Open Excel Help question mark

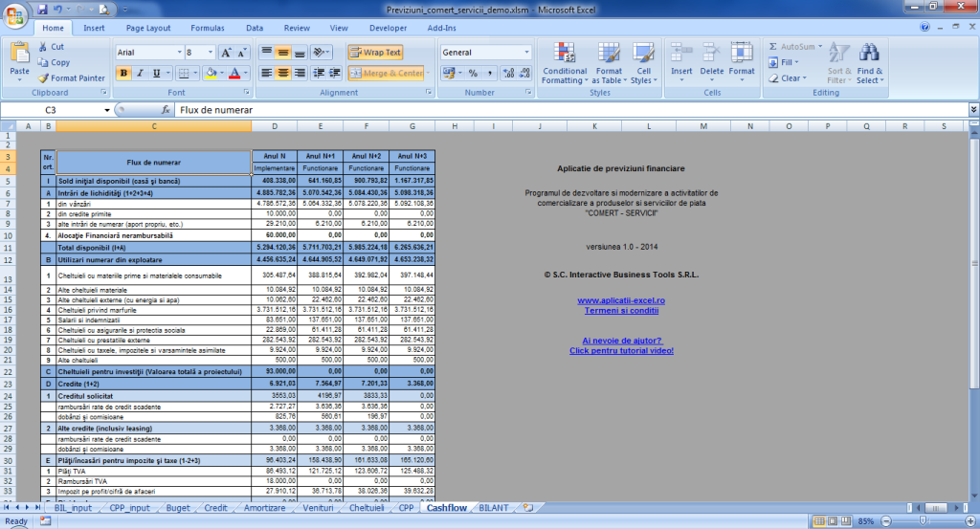[x=924, y=27]
